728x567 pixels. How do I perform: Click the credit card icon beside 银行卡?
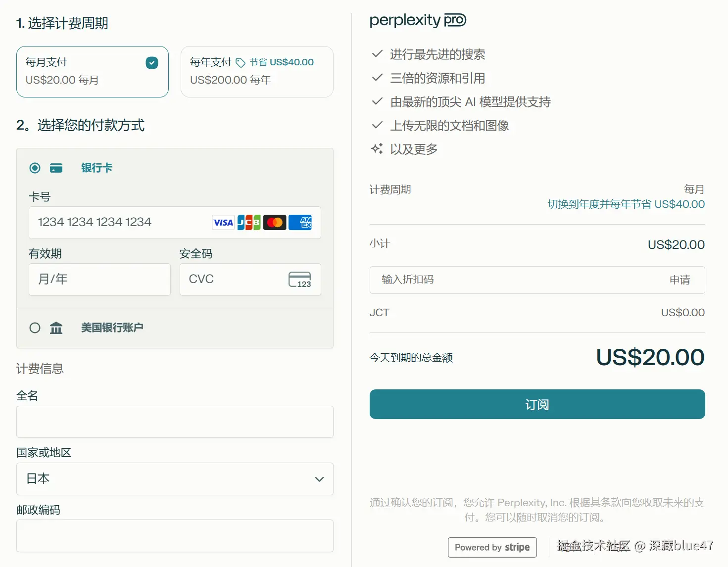click(x=56, y=168)
